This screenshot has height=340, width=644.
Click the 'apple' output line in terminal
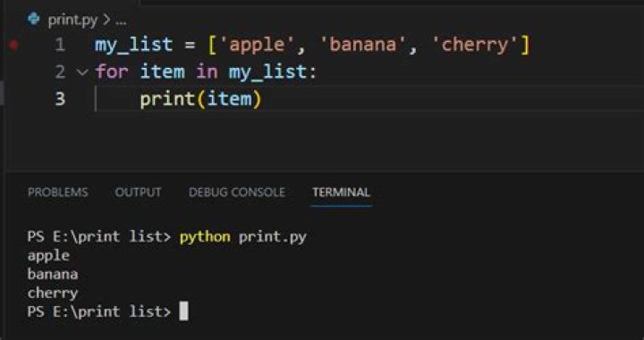pyautogui.click(x=48, y=256)
